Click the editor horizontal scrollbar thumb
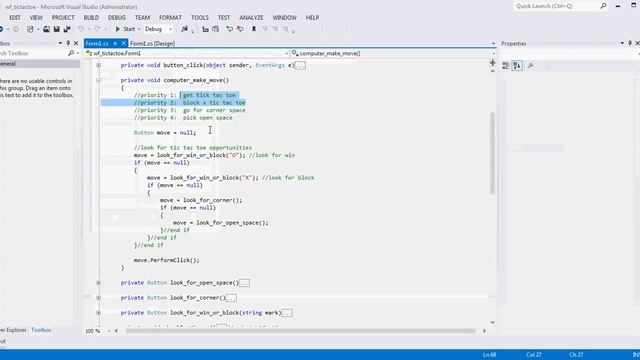This screenshot has height=360, width=640. point(300,331)
